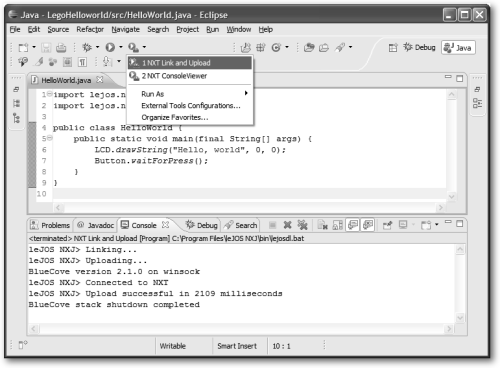Click the Remove All Terminated Launches icon
This screenshot has width=500, height=368.
(303, 225)
